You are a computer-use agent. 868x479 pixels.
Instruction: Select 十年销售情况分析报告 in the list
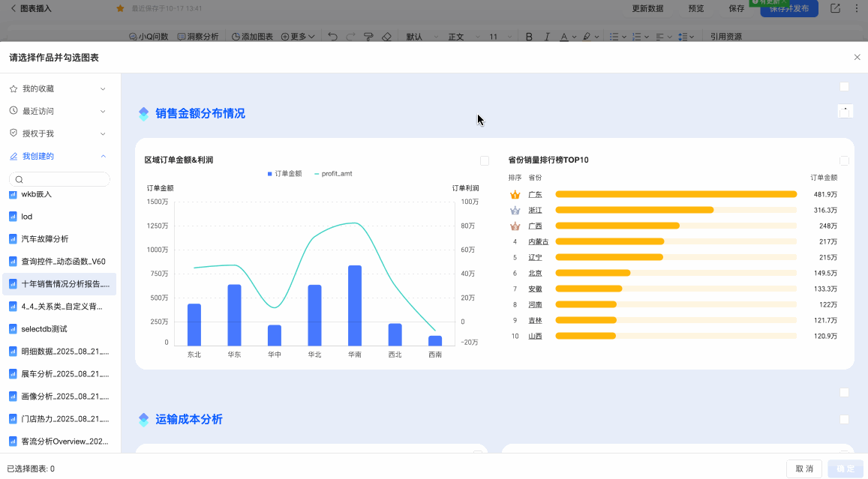59,284
